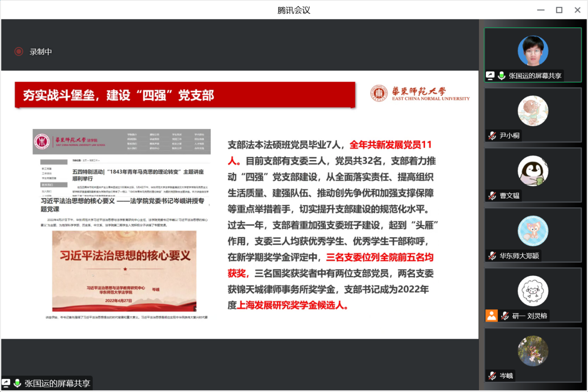Maximize the 腾讯会议 window

[x=559, y=10]
